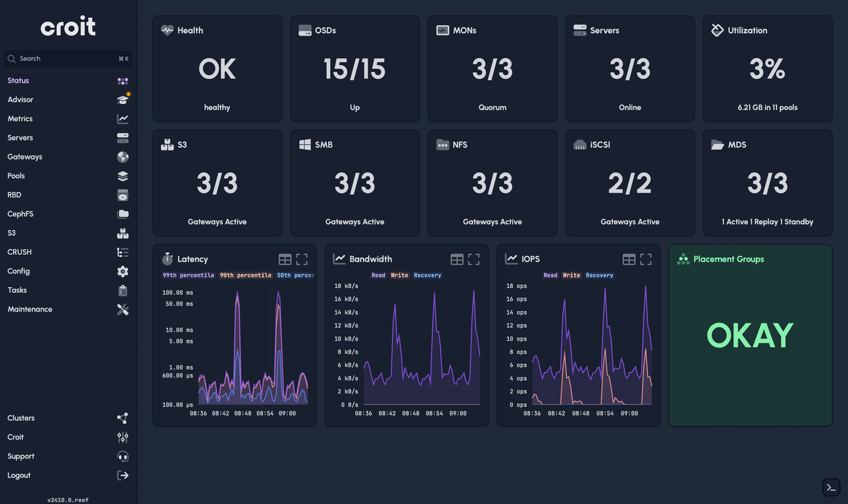Click the Gateways globe icon
This screenshot has width=848, height=504.
click(x=123, y=157)
